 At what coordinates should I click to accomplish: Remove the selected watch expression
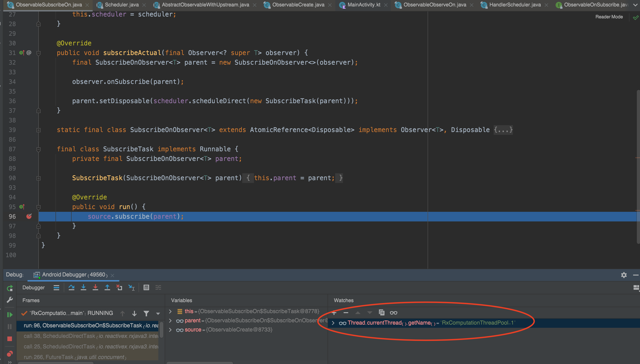(x=346, y=312)
